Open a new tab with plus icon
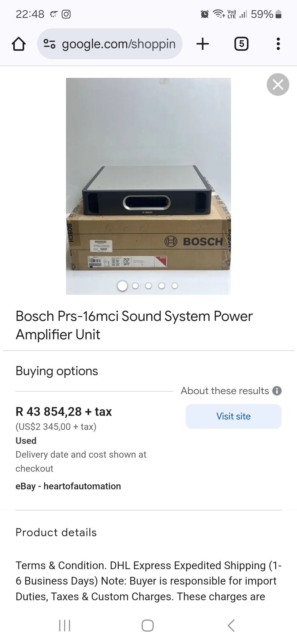 click(203, 44)
